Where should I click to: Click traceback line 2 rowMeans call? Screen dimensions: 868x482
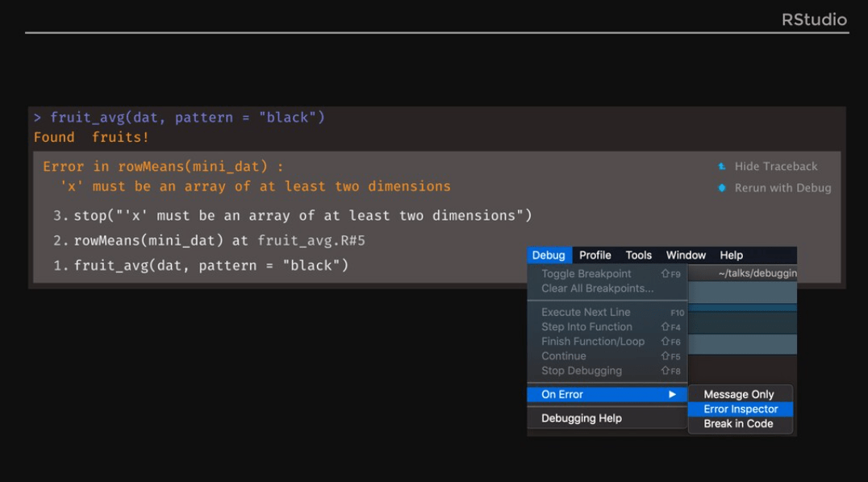click(x=148, y=240)
